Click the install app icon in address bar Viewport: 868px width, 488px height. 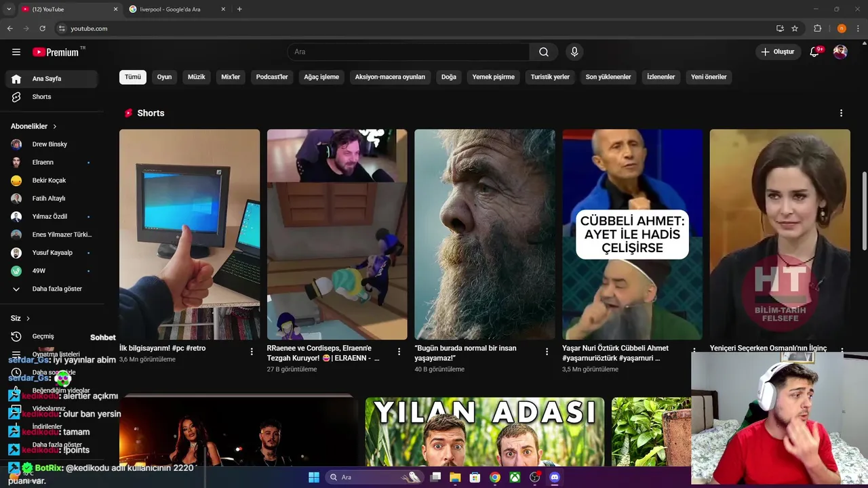[x=780, y=28]
